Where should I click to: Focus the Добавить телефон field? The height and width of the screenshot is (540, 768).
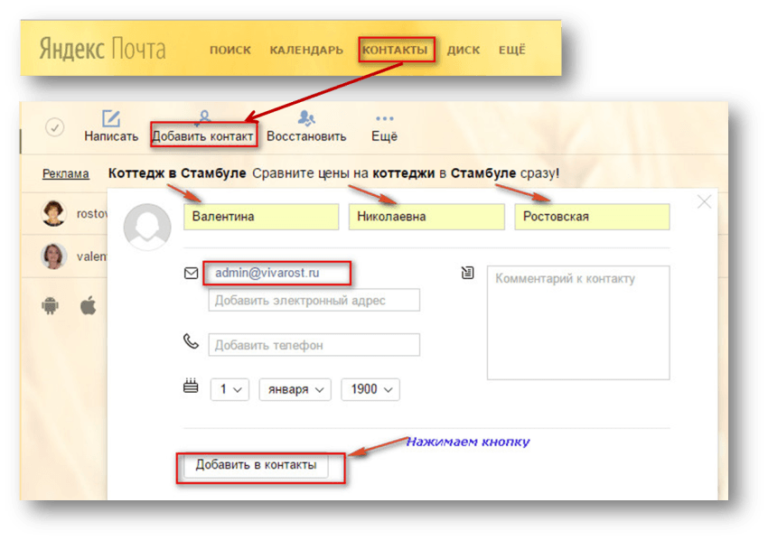314,344
